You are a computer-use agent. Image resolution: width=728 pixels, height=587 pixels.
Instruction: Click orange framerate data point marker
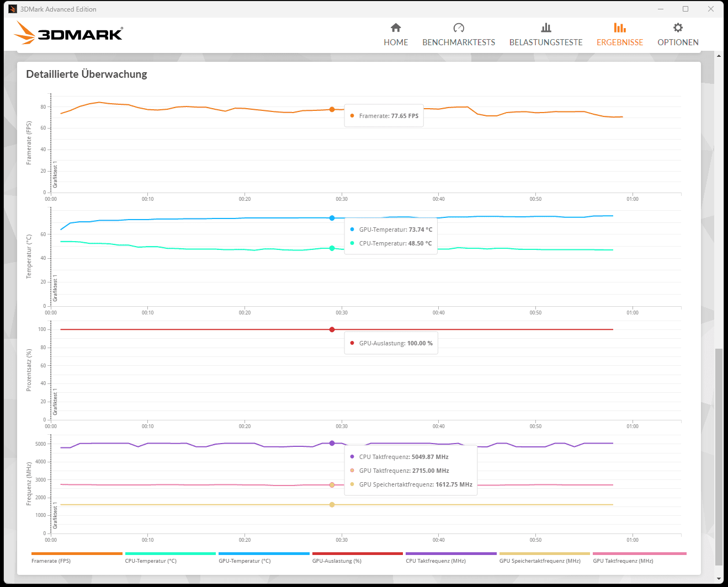pyautogui.click(x=332, y=109)
